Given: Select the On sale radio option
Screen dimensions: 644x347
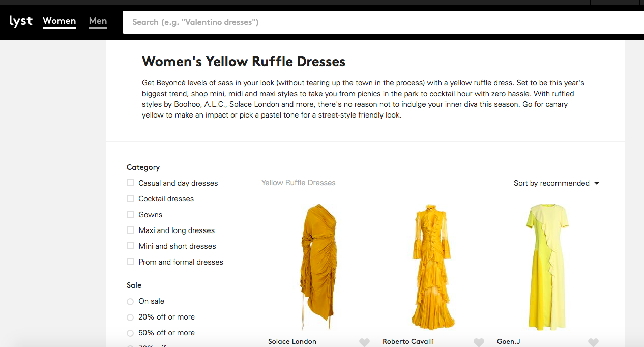Looking at the screenshot, I should [130, 301].
